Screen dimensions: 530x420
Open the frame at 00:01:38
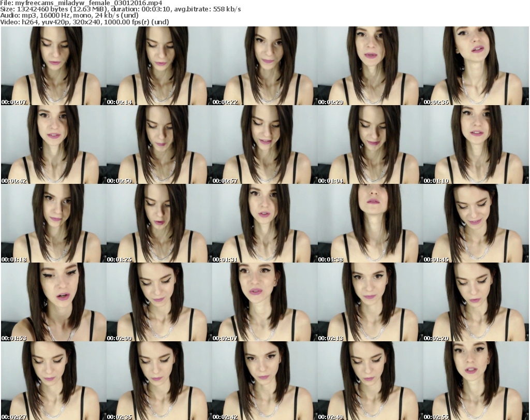[x=370, y=223]
